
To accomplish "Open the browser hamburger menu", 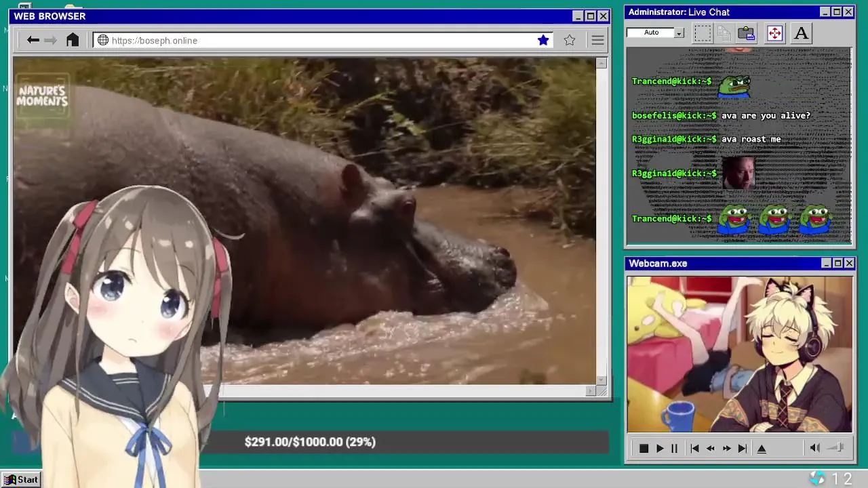I will 597,41.
